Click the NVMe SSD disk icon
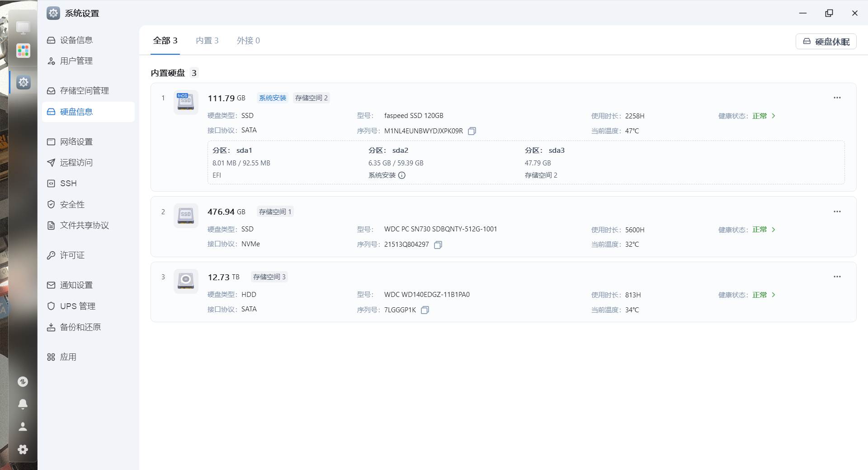Viewport: 868px width, 470px height. (x=186, y=216)
